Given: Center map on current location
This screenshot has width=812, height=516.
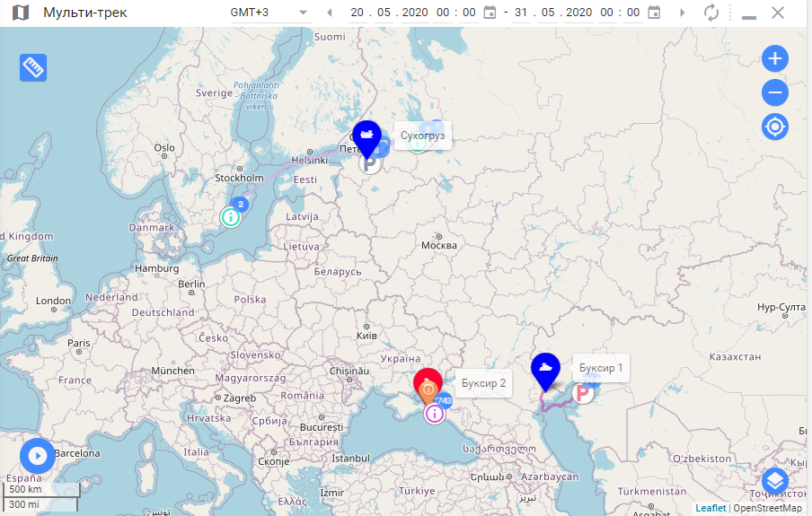Looking at the screenshot, I should click(774, 127).
